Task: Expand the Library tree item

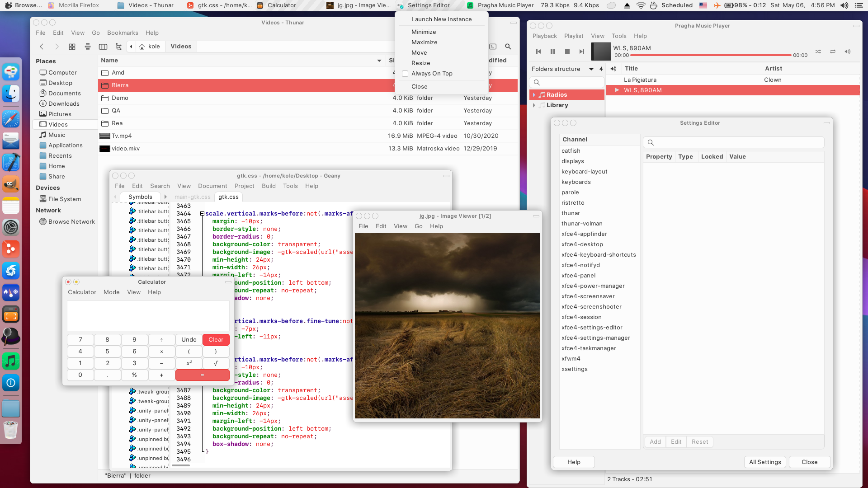Action: [534, 105]
